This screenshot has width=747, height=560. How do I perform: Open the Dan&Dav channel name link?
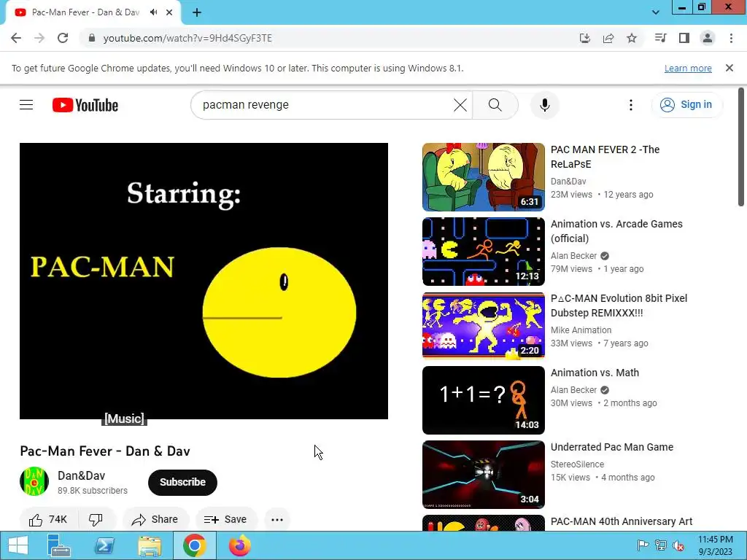point(82,475)
